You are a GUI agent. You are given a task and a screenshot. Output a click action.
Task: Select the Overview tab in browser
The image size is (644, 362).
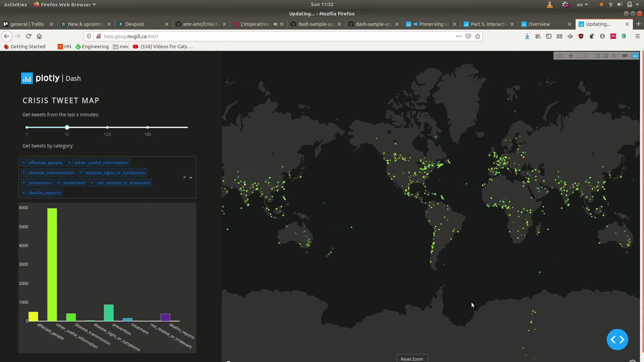pos(539,24)
